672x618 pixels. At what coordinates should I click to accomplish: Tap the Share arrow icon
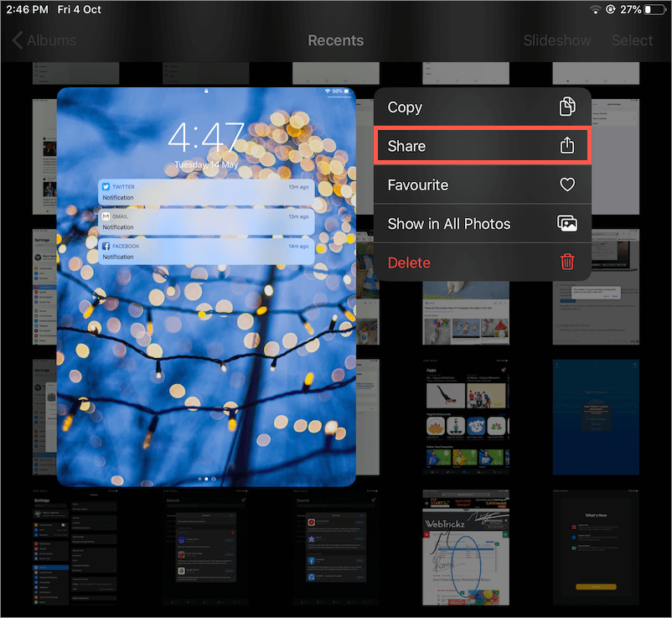pyautogui.click(x=567, y=145)
